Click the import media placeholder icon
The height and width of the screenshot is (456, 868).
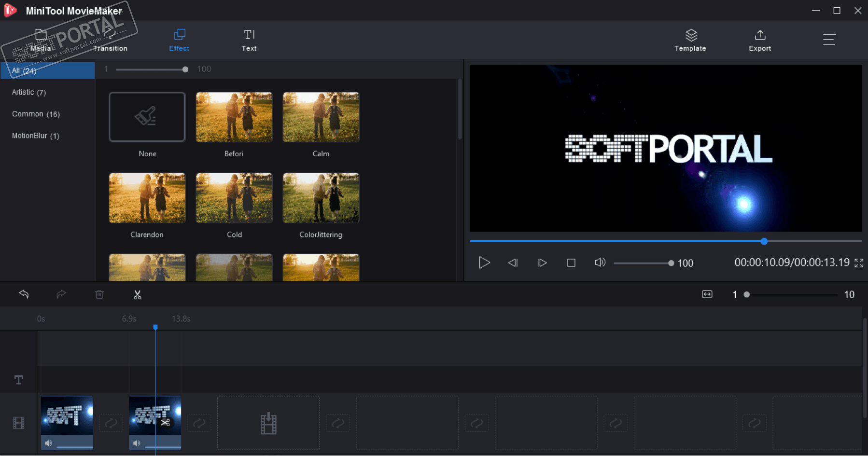point(268,423)
